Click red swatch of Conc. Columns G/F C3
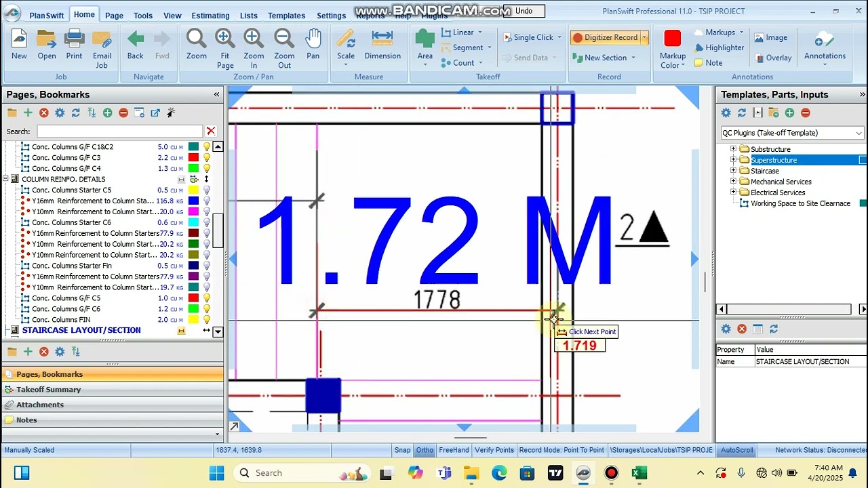This screenshot has height=488, width=868. tap(193, 157)
